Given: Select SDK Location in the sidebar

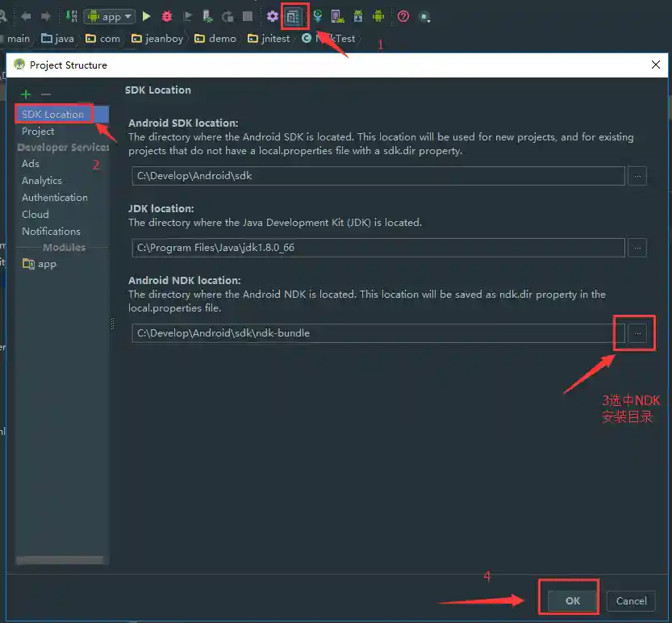Looking at the screenshot, I should point(53,115).
